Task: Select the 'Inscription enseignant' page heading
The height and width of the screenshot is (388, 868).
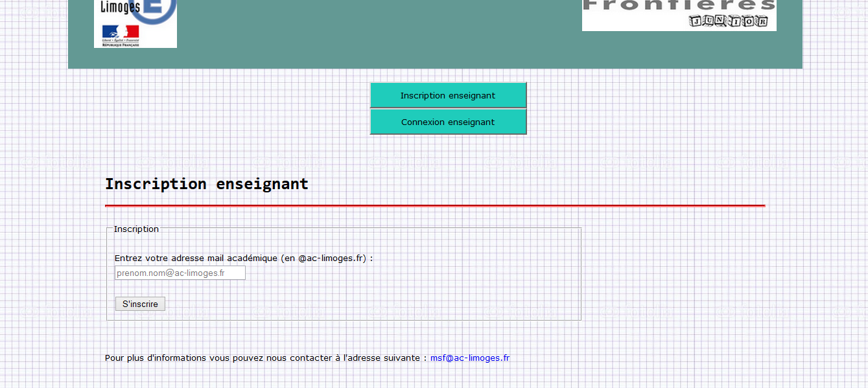Action: coord(207,184)
